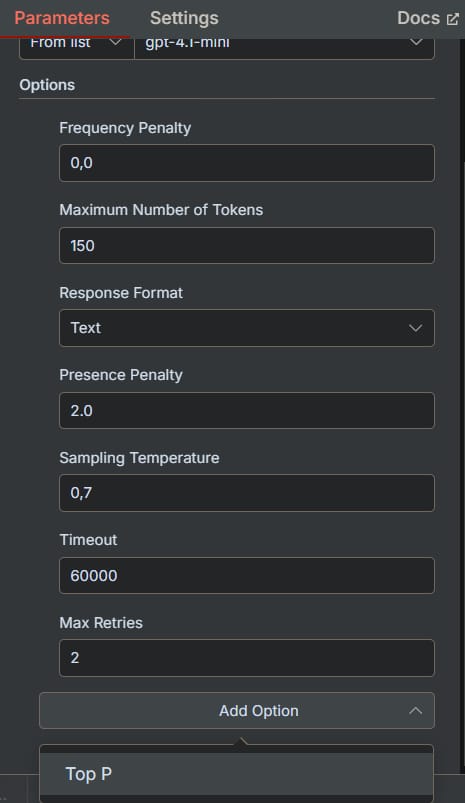This screenshot has height=803, width=465.
Task: Expand the Response Format Text dropdown
Action: click(x=247, y=328)
